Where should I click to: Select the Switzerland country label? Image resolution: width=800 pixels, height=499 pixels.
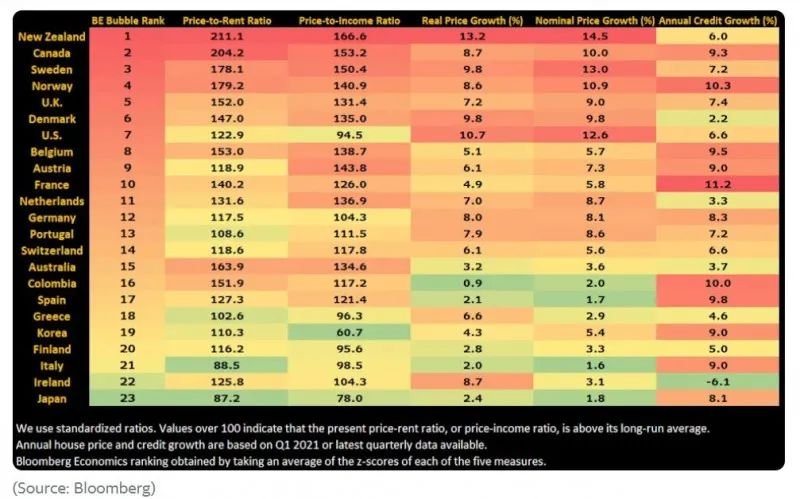point(52,251)
